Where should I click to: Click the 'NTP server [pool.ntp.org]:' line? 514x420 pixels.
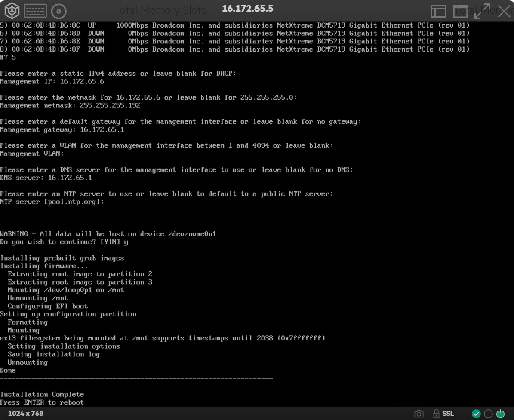(x=52, y=202)
